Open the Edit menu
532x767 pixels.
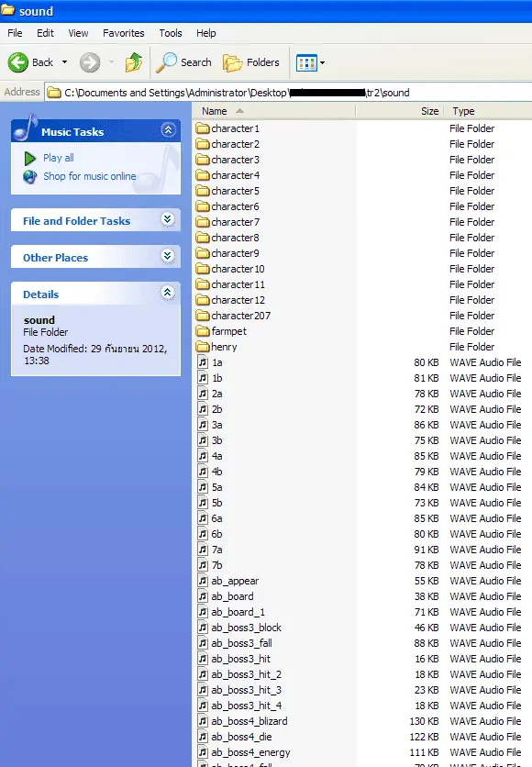(x=46, y=33)
